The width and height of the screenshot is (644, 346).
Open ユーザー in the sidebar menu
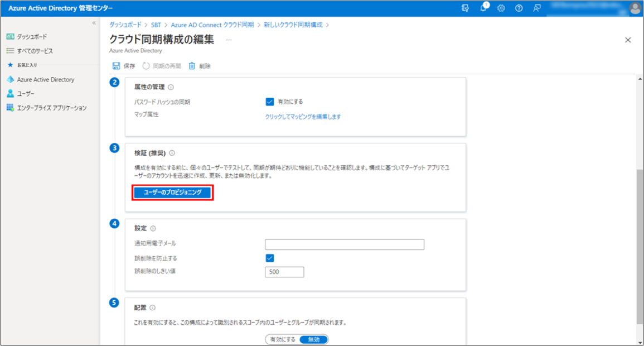pyautogui.click(x=26, y=94)
